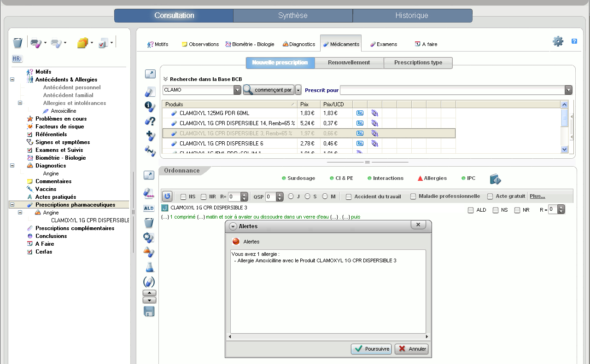The height and width of the screenshot is (364, 590).
Task: Click the blue refresh icon beside NS checkbox
Action: pyautogui.click(x=167, y=196)
